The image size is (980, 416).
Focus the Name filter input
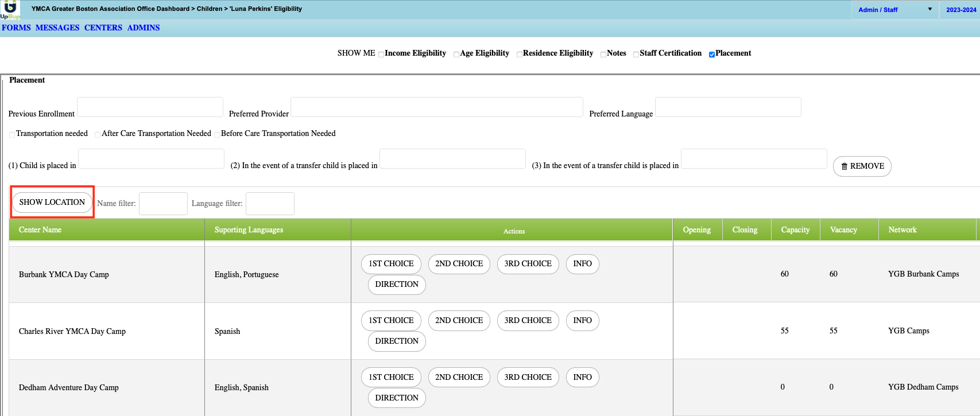163,204
